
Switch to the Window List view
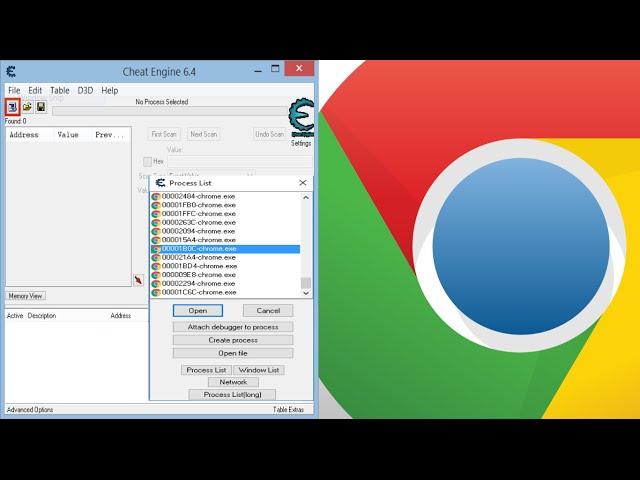coord(259,370)
